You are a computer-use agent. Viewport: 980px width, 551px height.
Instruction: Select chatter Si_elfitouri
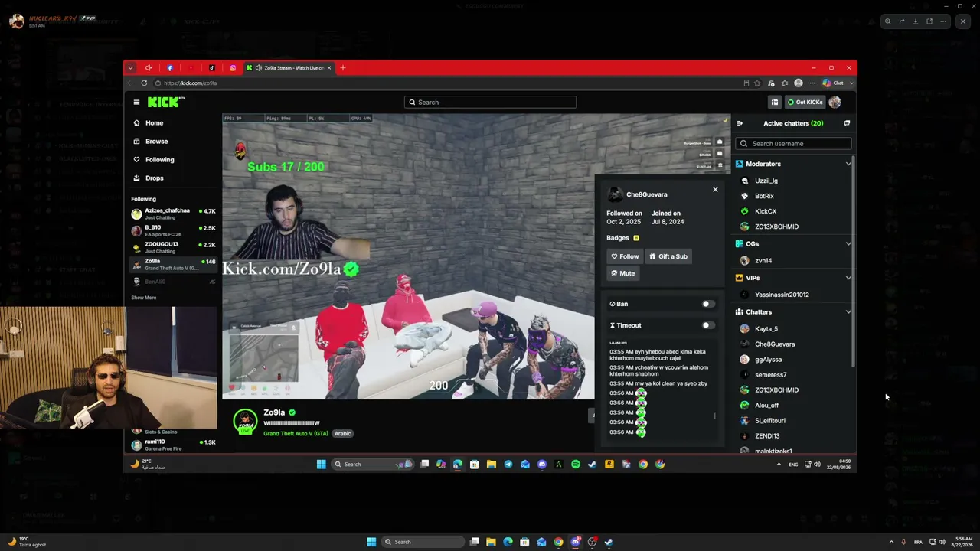click(x=769, y=421)
